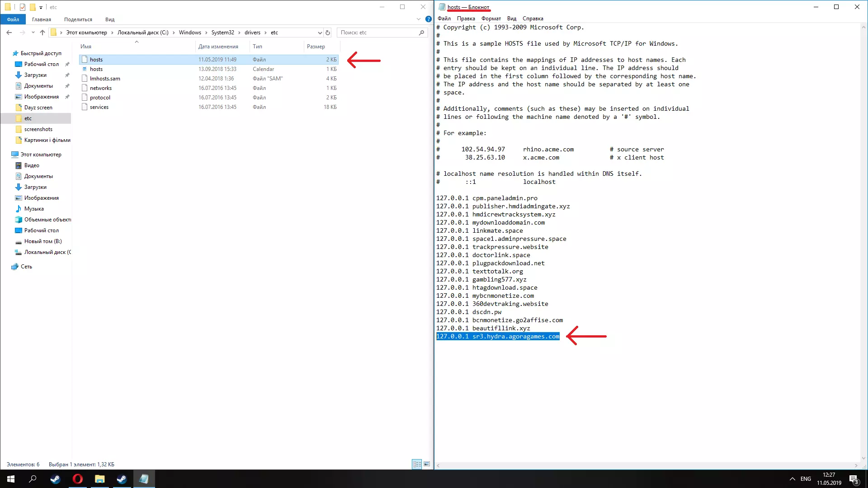
Task: Open the action center notifications icon
Action: [x=854, y=479]
